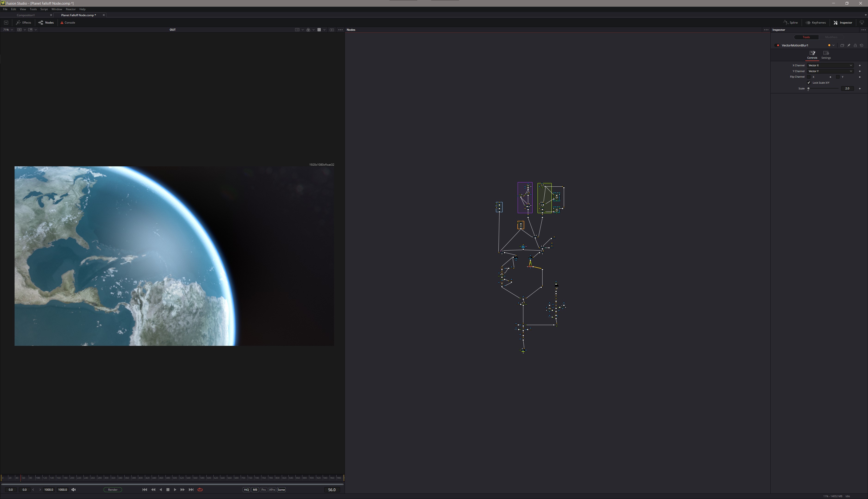Open the layout chevron dropdown left of Effects
Viewport: 868px width, 499px height.
pos(6,23)
